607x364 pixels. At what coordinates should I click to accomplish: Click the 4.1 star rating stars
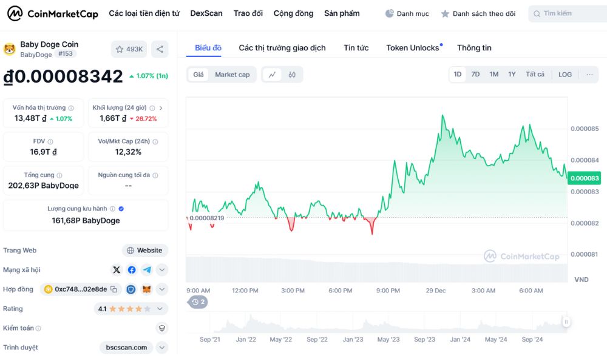pos(130,309)
